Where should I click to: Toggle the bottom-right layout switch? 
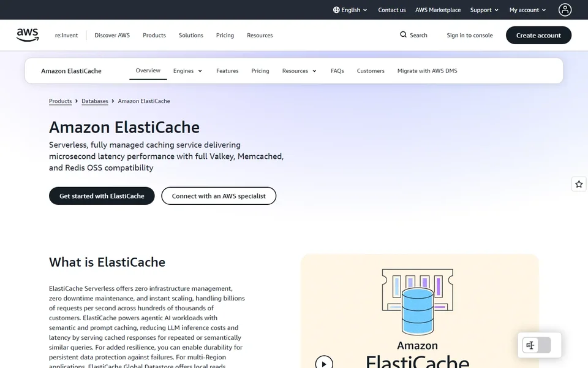pos(537,345)
